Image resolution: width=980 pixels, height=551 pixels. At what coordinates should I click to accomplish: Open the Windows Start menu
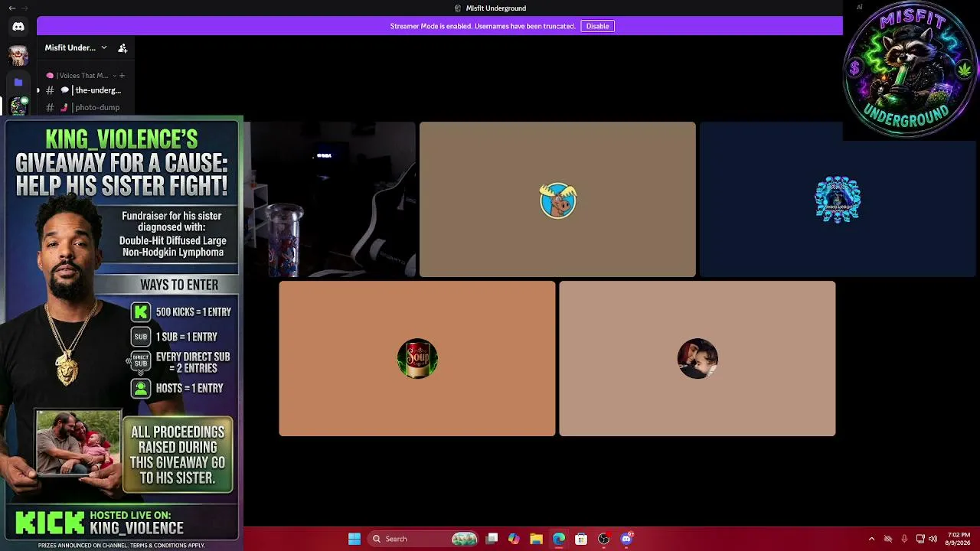tap(354, 539)
